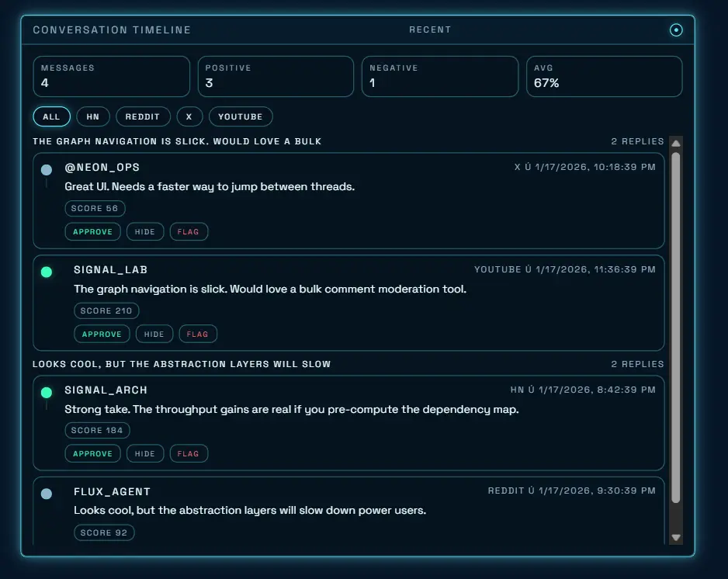Image resolution: width=728 pixels, height=579 pixels.
Task: Click the vertical scrollbar thumb
Action: [x=675, y=326]
